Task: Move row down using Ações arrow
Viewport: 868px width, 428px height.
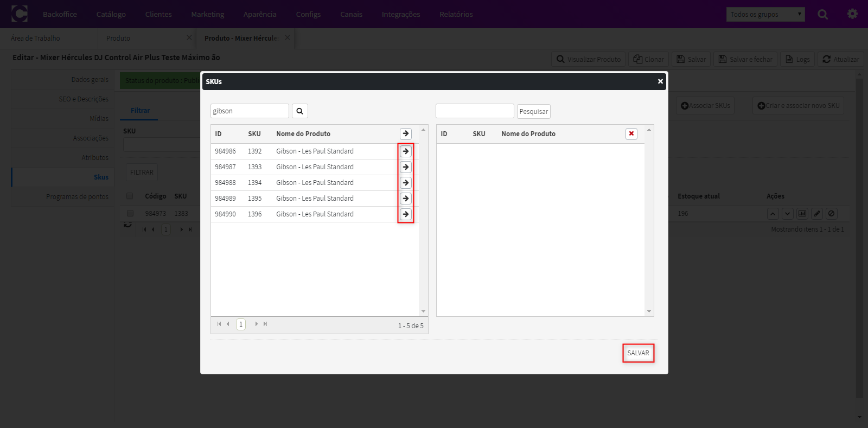Action: click(x=788, y=214)
